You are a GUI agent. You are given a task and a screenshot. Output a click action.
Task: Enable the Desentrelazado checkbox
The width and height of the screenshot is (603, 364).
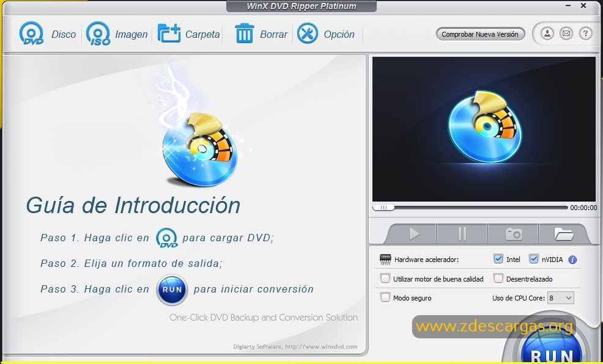[498, 278]
